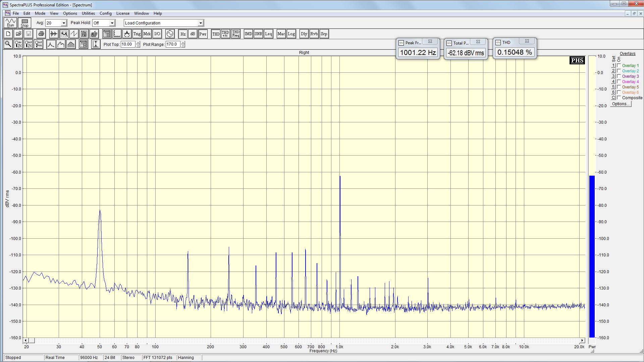Toggle the Leq measurement utility
This screenshot has height=362, width=644.
pyautogui.click(x=269, y=34)
